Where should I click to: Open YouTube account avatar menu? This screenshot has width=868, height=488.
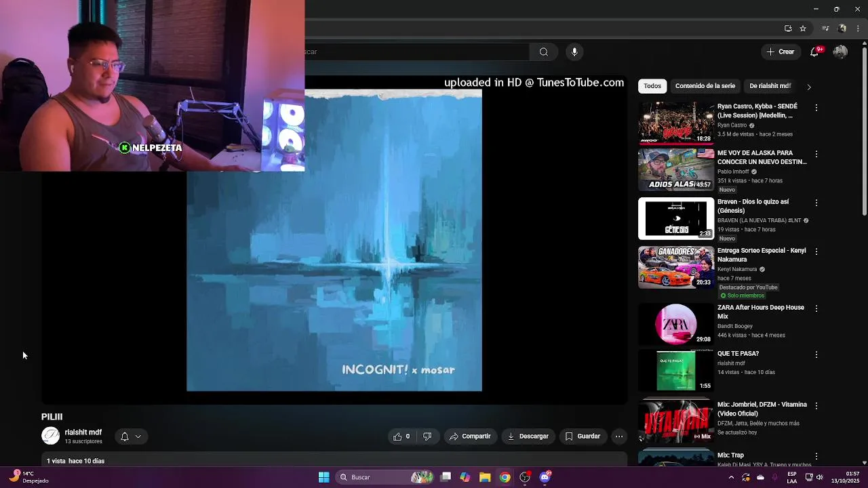(840, 52)
